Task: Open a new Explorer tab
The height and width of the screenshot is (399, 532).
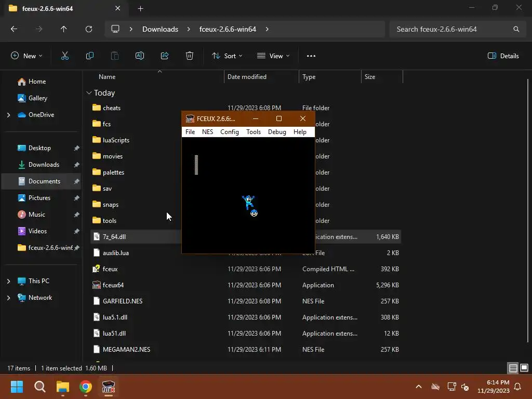Action: click(140, 9)
